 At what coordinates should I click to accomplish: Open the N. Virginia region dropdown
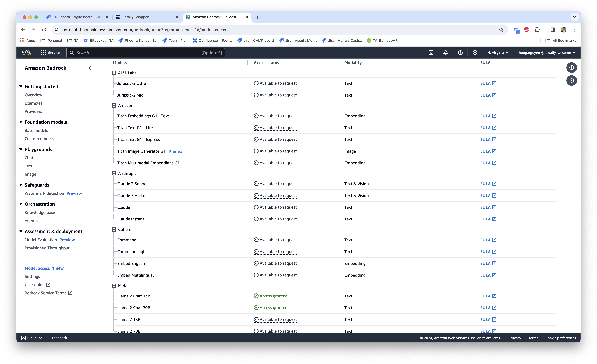[x=498, y=53]
